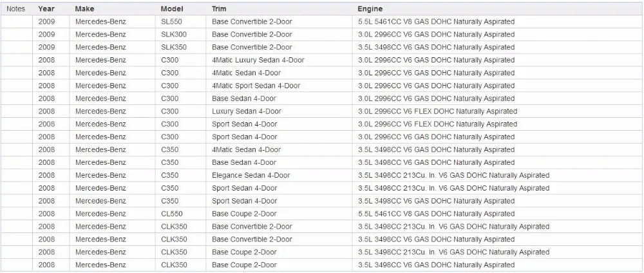
Task: Click the Notes column header
Action: [x=17, y=8]
